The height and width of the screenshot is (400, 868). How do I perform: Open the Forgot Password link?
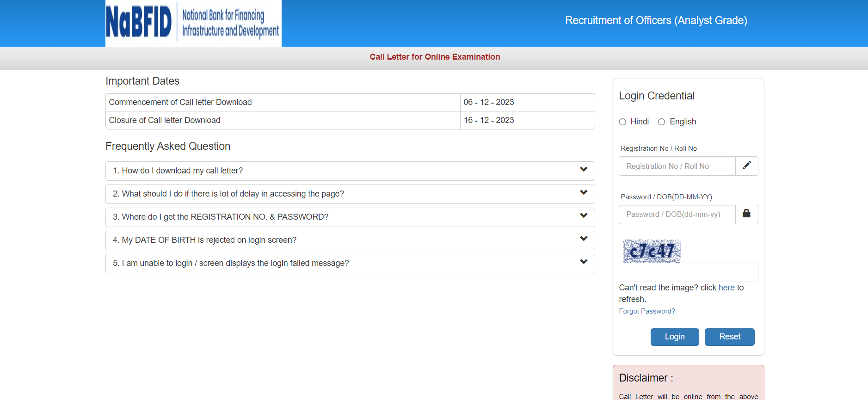646,311
